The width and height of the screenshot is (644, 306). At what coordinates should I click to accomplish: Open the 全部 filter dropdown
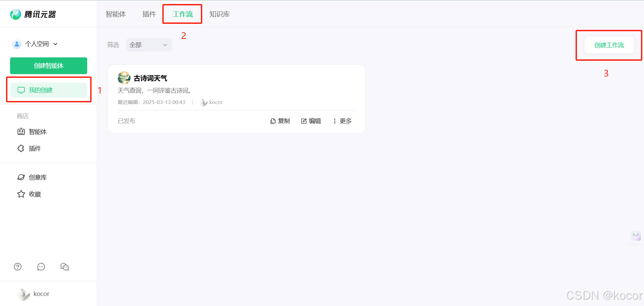coord(149,45)
